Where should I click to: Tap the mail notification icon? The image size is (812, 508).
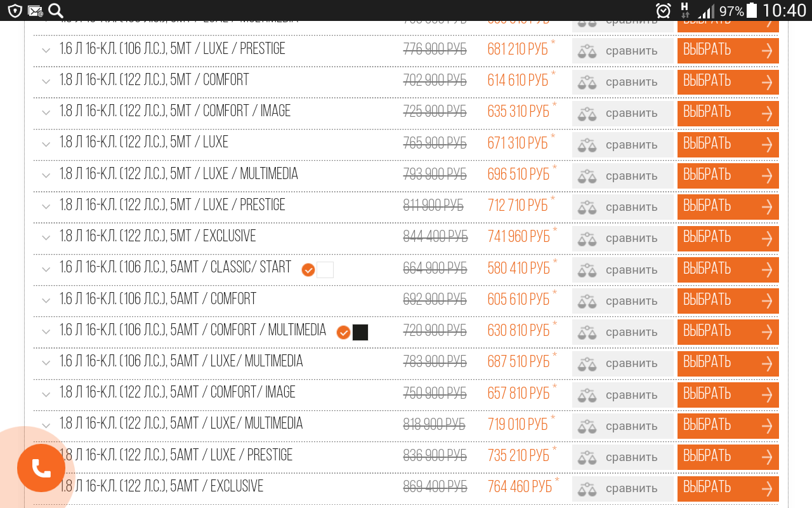(36, 11)
